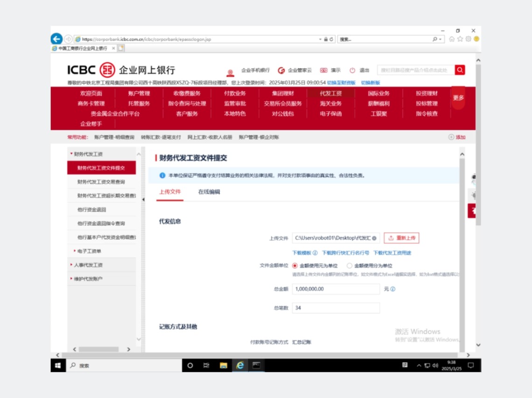The image size is (532, 398).
Task: Open the 付款业务 navigation menu
Action: pyautogui.click(x=235, y=93)
